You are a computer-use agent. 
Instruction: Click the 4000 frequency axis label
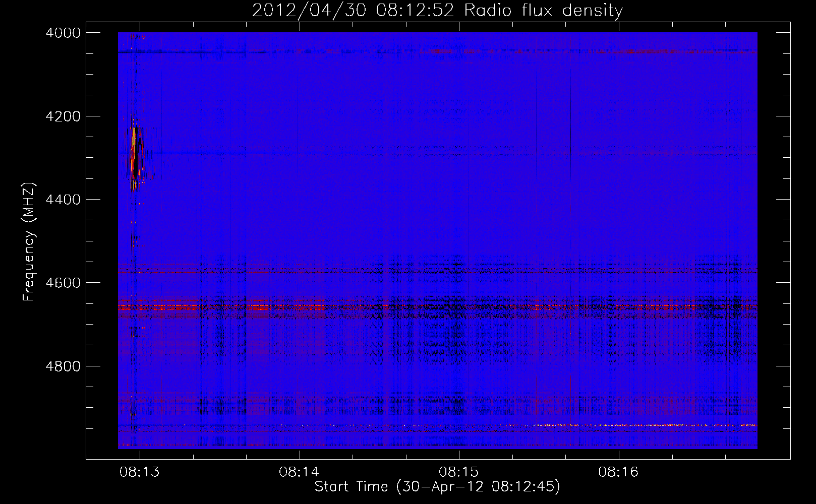point(63,33)
